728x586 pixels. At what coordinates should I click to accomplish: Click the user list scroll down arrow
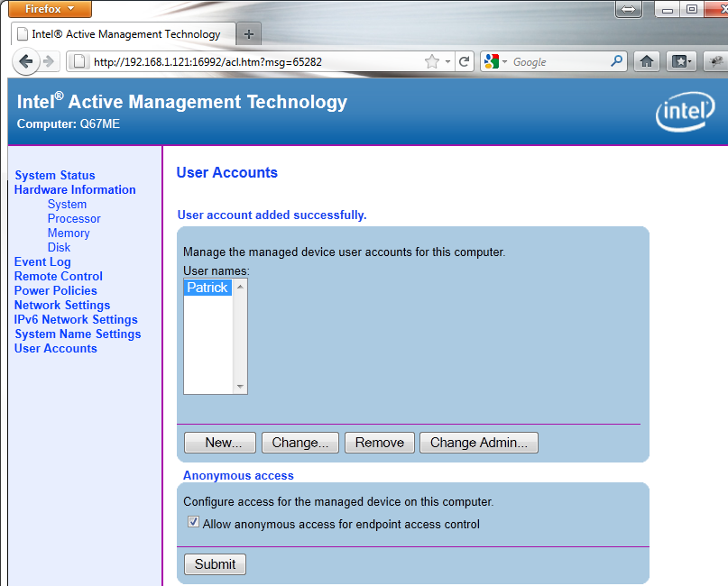click(240, 387)
